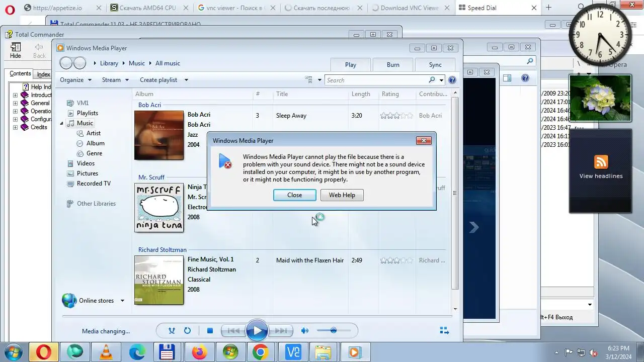Select Playlists in the navigation pane

click(87, 113)
